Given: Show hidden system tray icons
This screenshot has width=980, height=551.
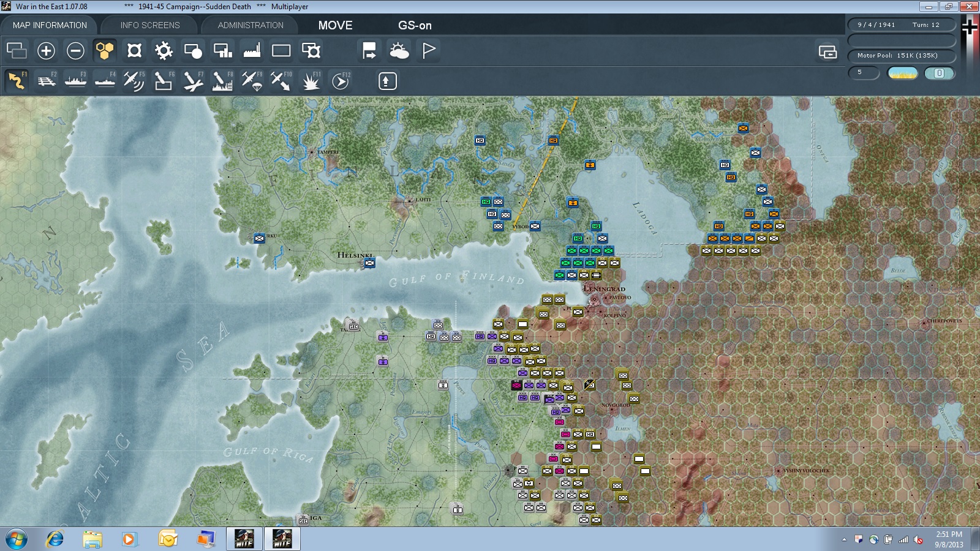Looking at the screenshot, I should (x=844, y=539).
